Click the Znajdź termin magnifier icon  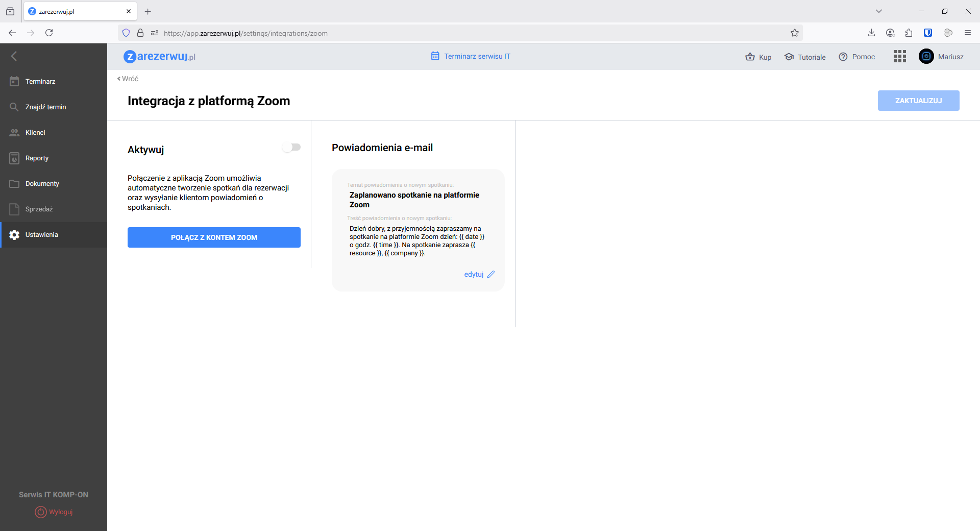(14, 107)
